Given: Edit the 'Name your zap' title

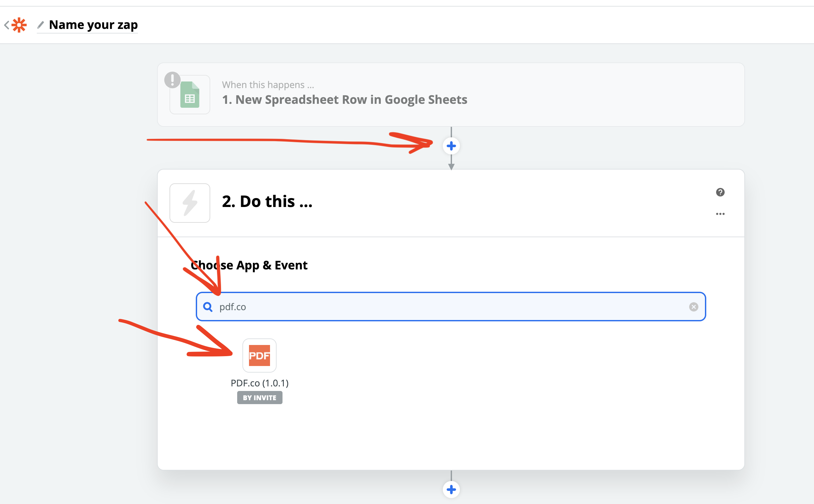Looking at the screenshot, I should (x=93, y=25).
